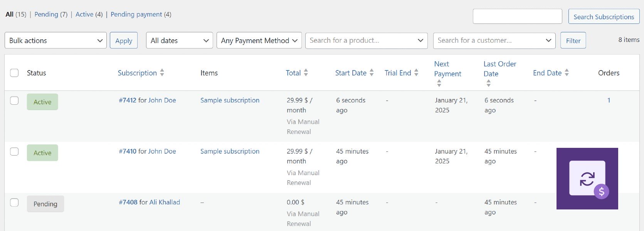Click sort arrows beside Trial End header
The height and width of the screenshot is (231, 644).
tap(416, 72)
